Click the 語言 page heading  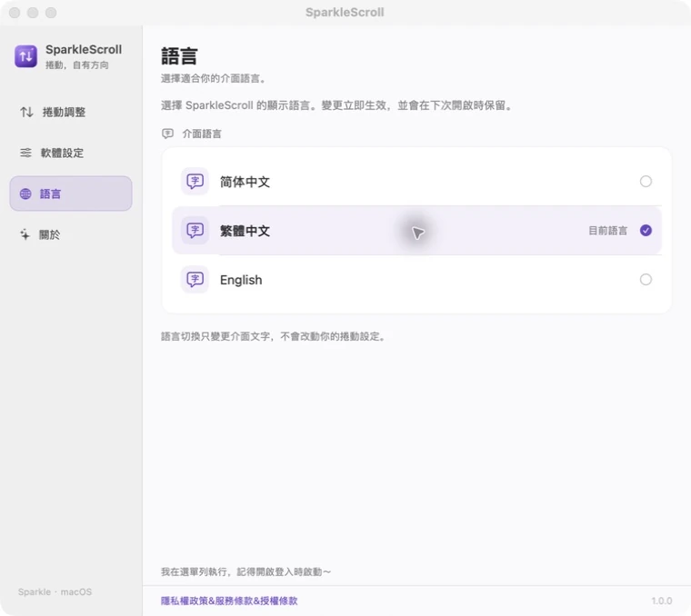coord(179,56)
